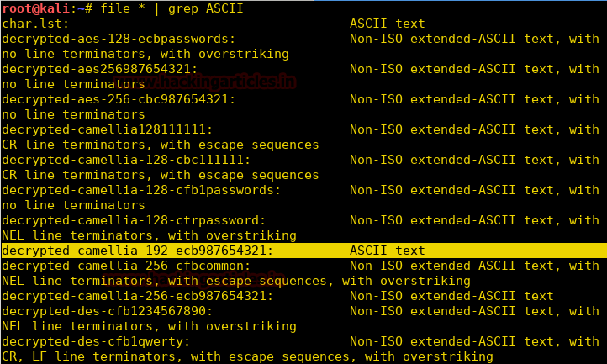Click decrypted-camellia-128-ctrpassword filename
Screen dimensions: 607x364
click(x=133, y=219)
